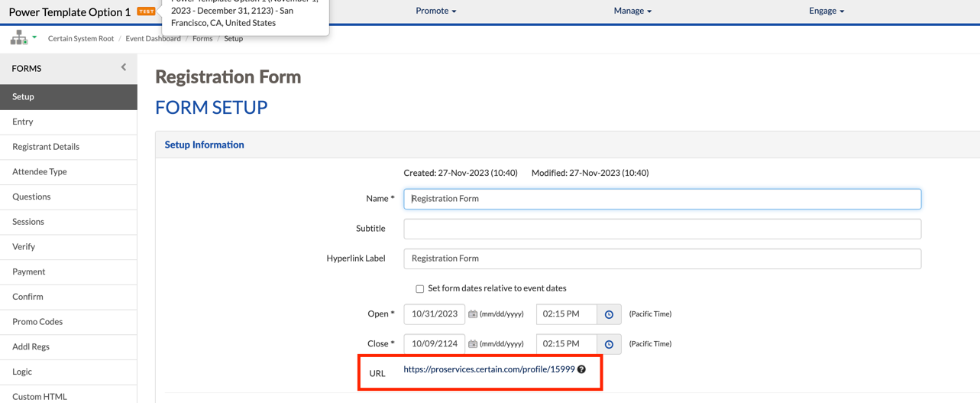Click the Open date field 10/31/2023
The image size is (980, 403).
[x=435, y=314]
